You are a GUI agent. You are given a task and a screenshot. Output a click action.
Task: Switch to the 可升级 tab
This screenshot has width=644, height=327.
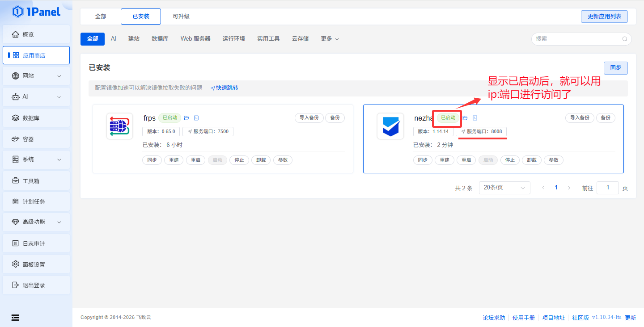[181, 17]
